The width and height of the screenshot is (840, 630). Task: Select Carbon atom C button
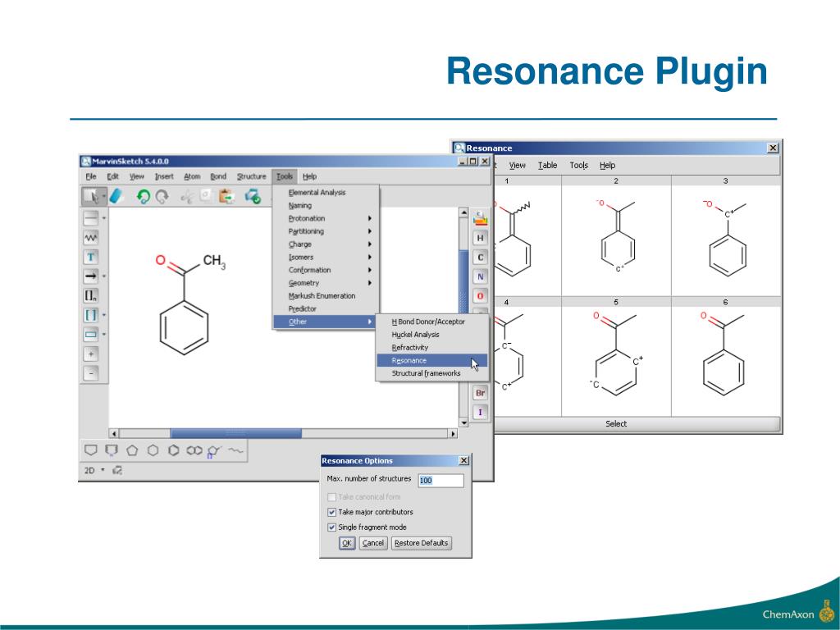[480, 258]
